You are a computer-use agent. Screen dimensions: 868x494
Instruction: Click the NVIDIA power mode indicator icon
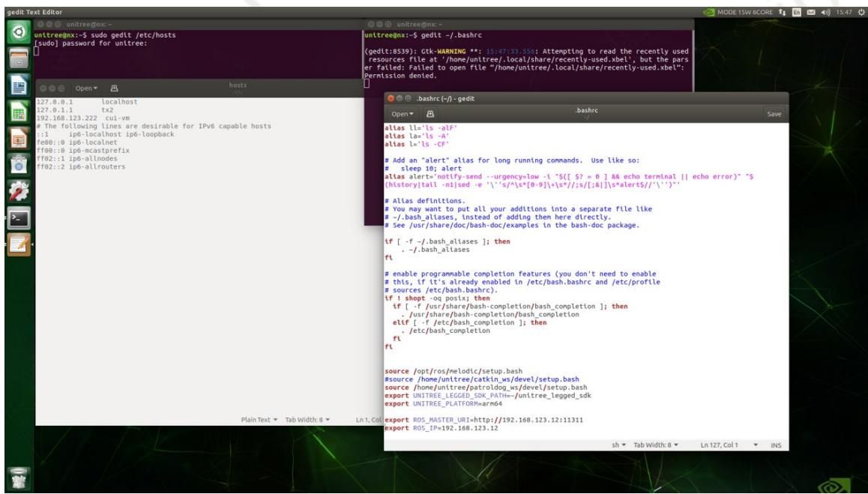(x=708, y=12)
